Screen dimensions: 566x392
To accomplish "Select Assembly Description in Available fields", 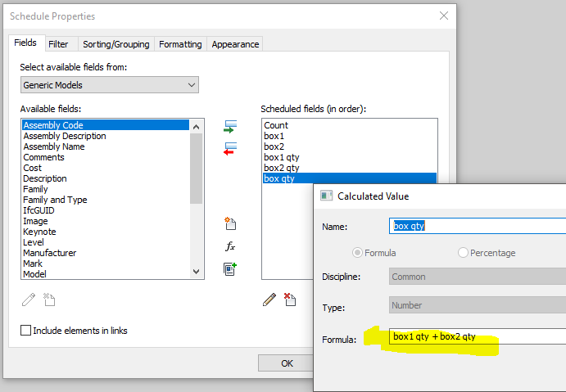I will (x=106, y=136).
